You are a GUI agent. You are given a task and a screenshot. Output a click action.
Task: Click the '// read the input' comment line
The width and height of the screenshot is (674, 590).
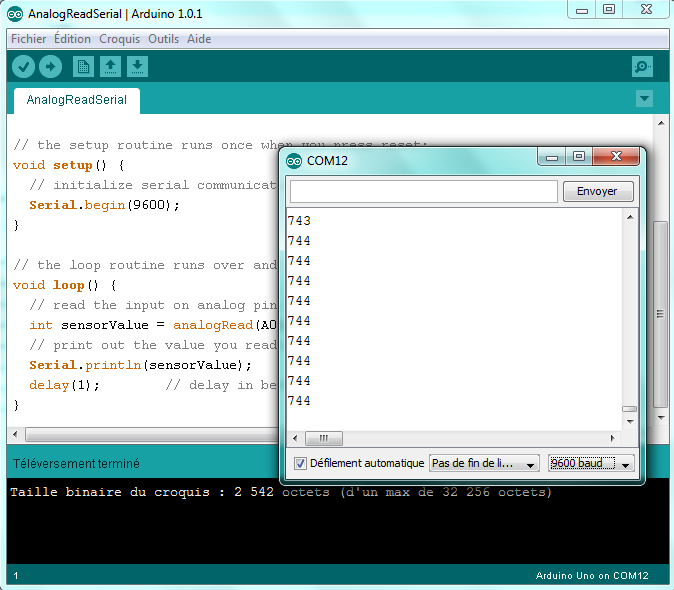point(153,305)
